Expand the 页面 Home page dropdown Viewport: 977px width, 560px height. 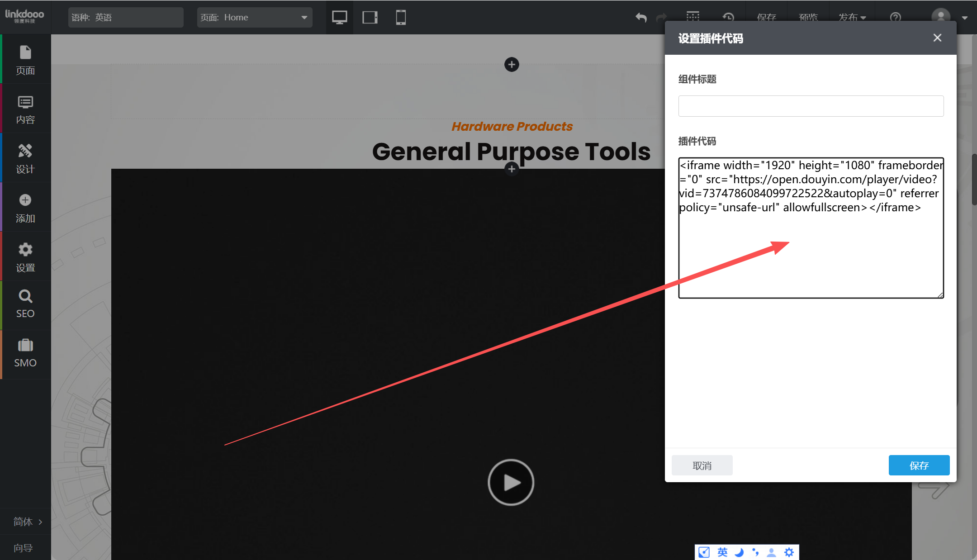[x=255, y=18]
